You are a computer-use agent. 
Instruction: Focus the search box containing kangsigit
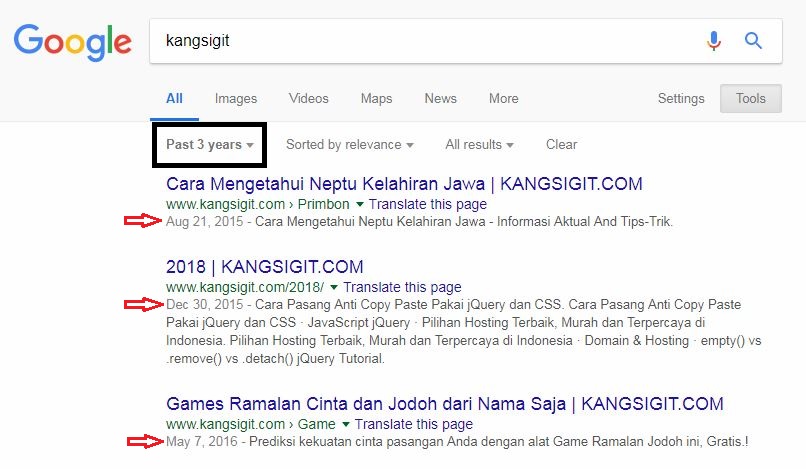[x=466, y=41]
